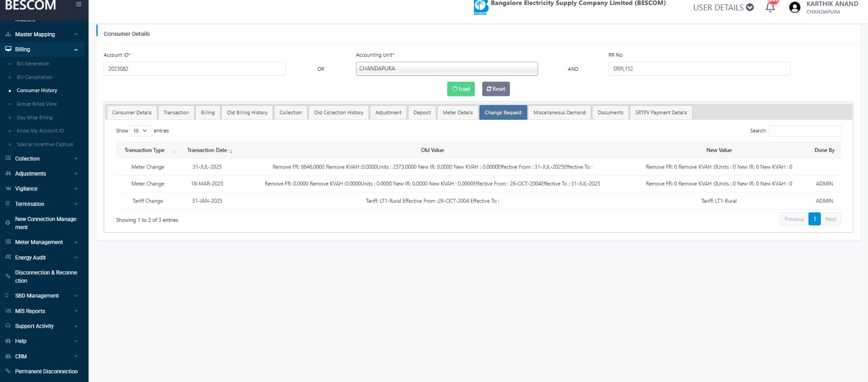
Task: Click the Vigilance sidebar icon
Action: tap(8, 189)
